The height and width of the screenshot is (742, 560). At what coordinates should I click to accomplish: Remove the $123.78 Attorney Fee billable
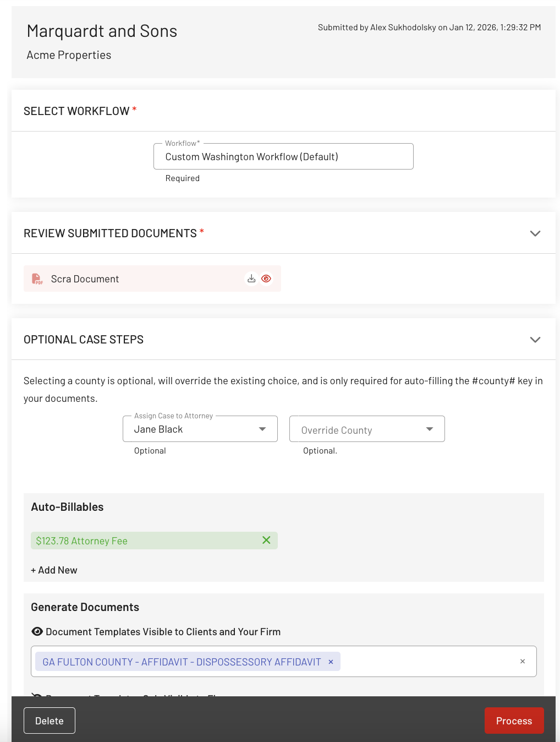266,541
